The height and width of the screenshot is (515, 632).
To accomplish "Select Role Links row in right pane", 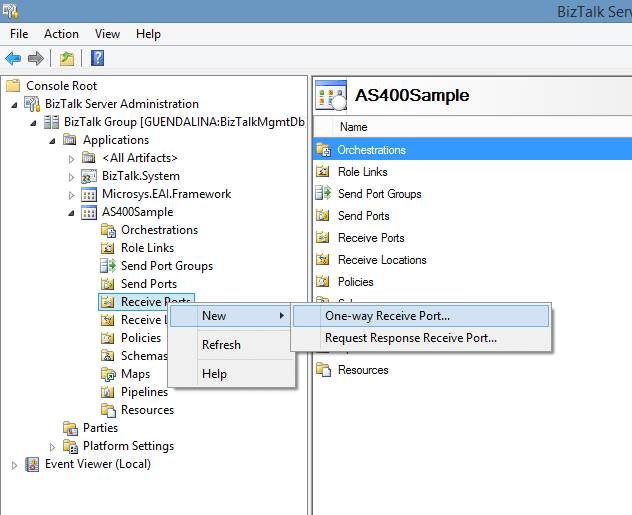I will click(x=472, y=172).
